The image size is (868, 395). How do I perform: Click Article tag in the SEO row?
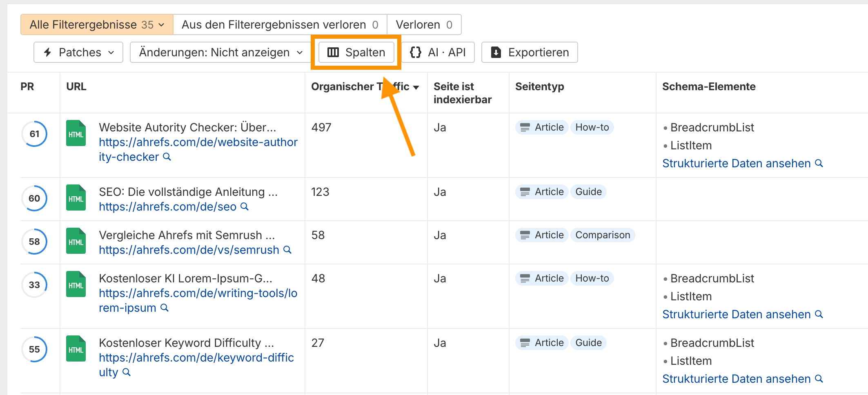tap(542, 192)
